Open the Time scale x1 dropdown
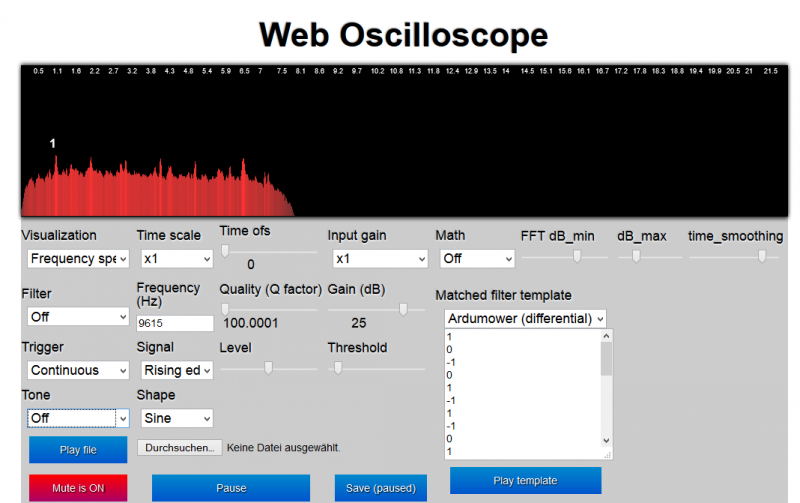This screenshot has height=503, width=800. [177, 259]
